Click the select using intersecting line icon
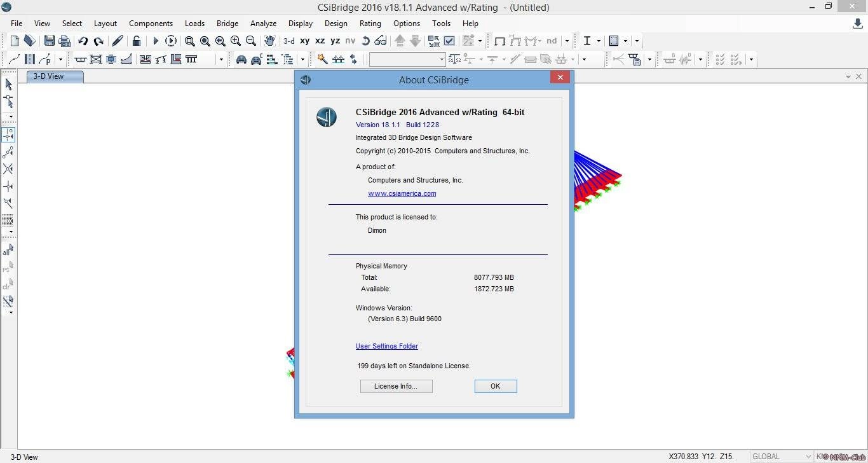The image size is (868, 463). [x=8, y=301]
